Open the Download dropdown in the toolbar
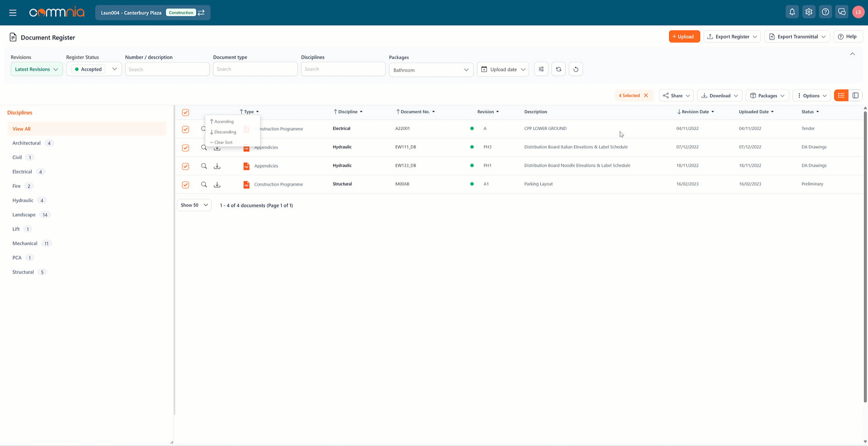This screenshot has height=446, width=868. pos(720,95)
